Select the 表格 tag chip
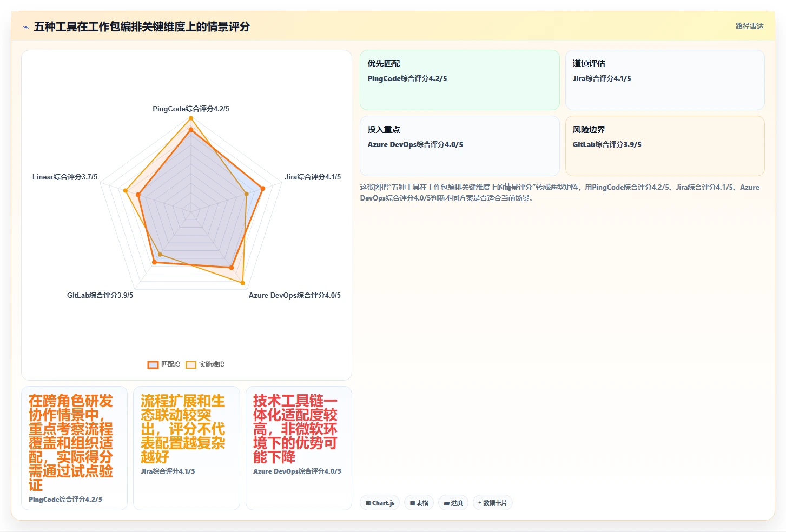The height and width of the screenshot is (532, 786). click(419, 503)
